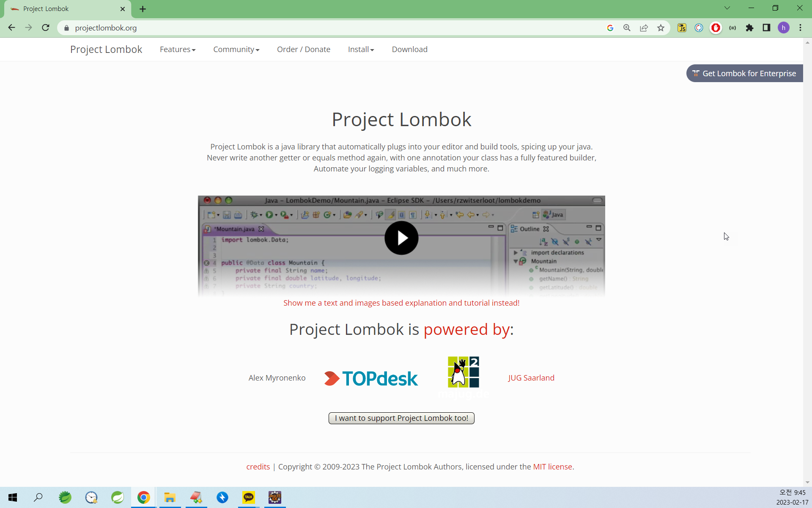Screen dimensions: 812x508
Task: Toggle the browser side panel
Action: [x=766, y=28]
